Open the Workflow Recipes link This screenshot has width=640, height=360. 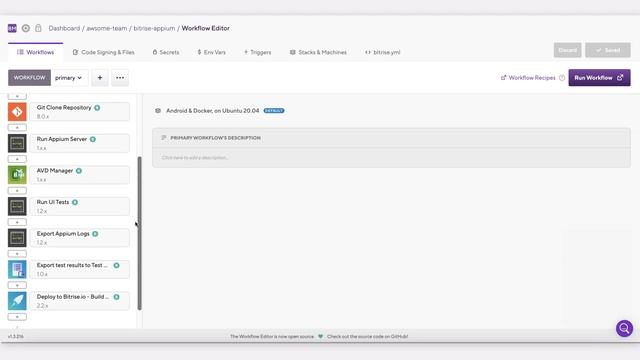coord(528,78)
